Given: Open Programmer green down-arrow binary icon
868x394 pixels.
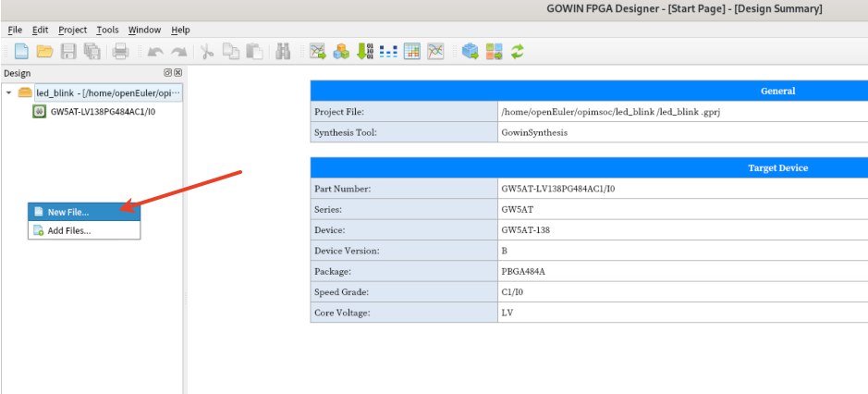Looking at the screenshot, I should (x=365, y=52).
